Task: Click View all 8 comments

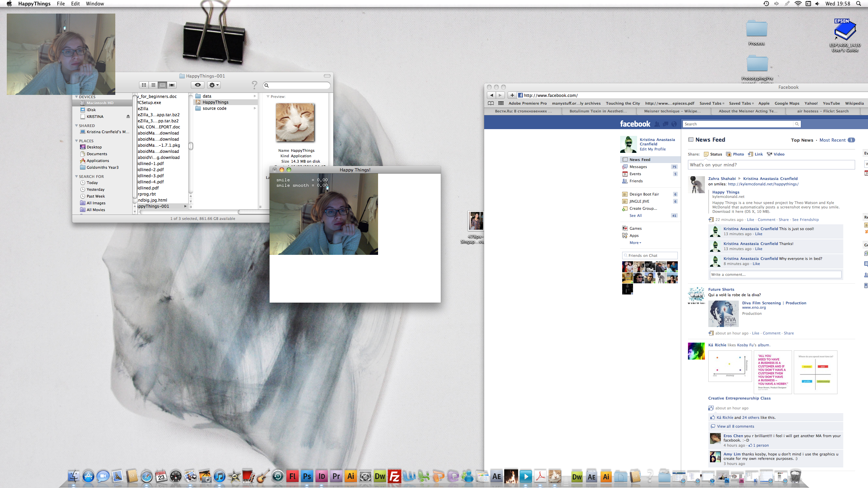Action: click(x=735, y=426)
